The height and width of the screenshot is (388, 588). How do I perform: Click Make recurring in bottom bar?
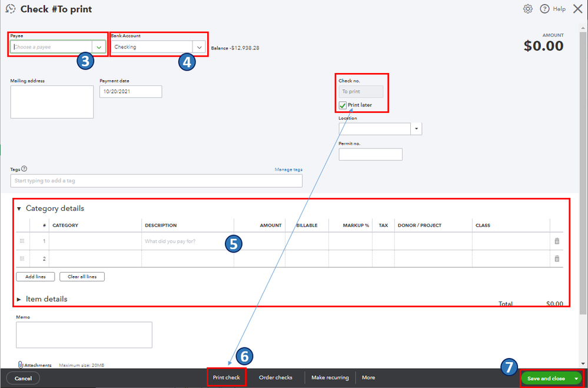pos(330,377)
